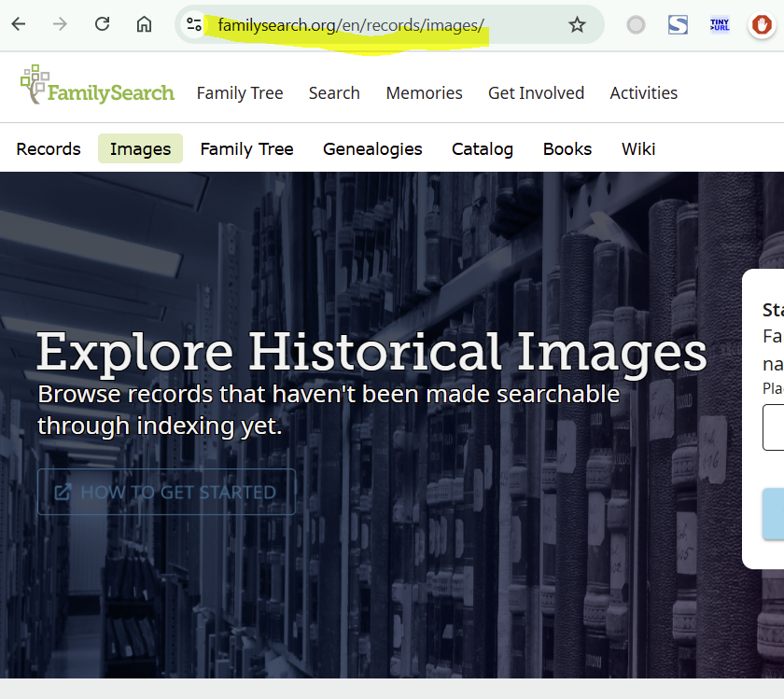Viewport: 784px width, 699px height.
Task: Open the TinyURL extension icon
Action: pos(720,24)
